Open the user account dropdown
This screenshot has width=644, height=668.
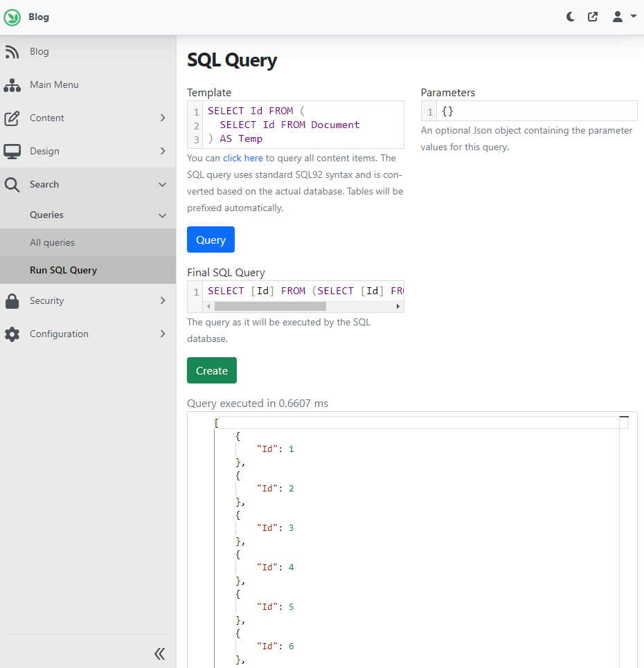point(624,17)
